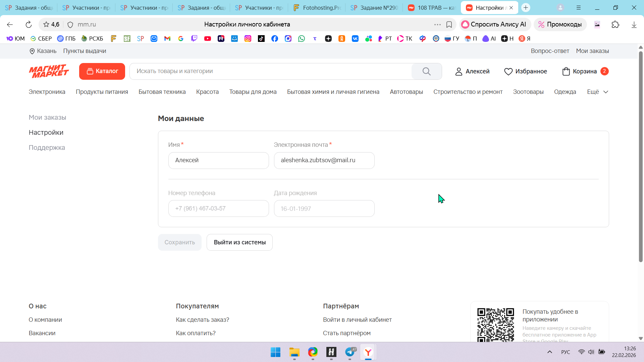Bookmark page with browser bookmark icon
The image size is (644, 362).
pyautogui.click(x=449, y=24)
